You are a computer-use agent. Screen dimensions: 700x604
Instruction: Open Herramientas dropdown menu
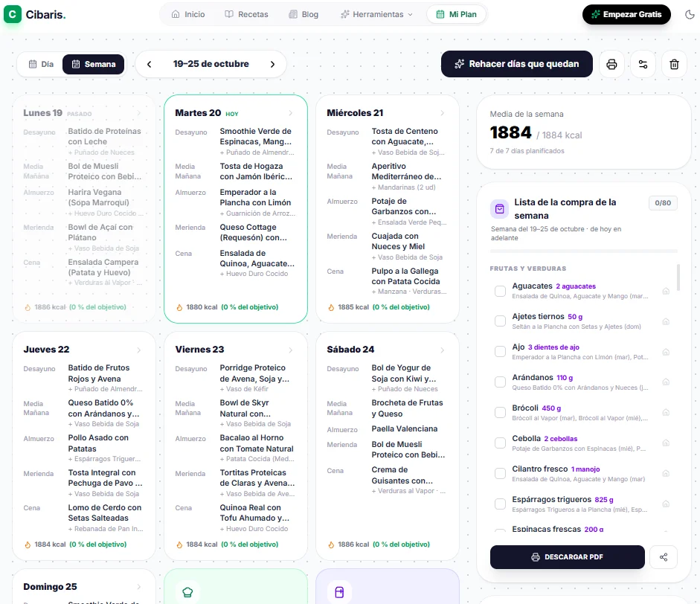click(376, 14)
